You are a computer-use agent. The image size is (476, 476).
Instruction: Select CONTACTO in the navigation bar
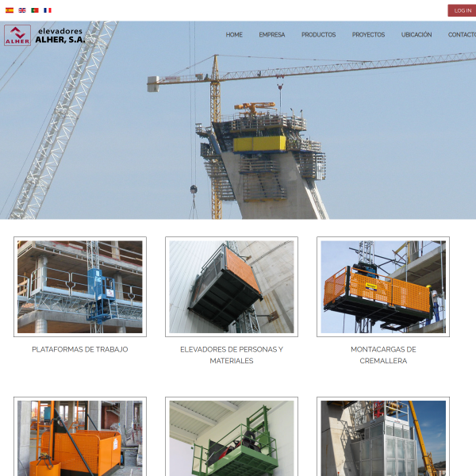coord(462,35)
